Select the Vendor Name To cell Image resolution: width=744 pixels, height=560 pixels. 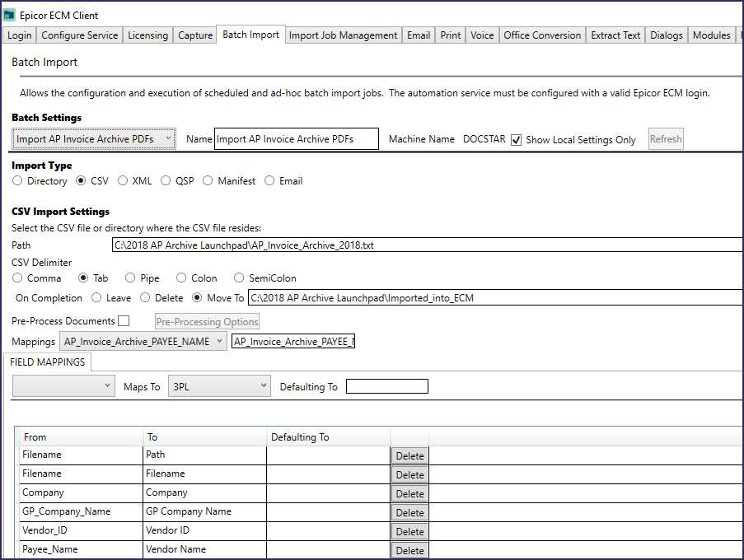[x=205, y=550]
